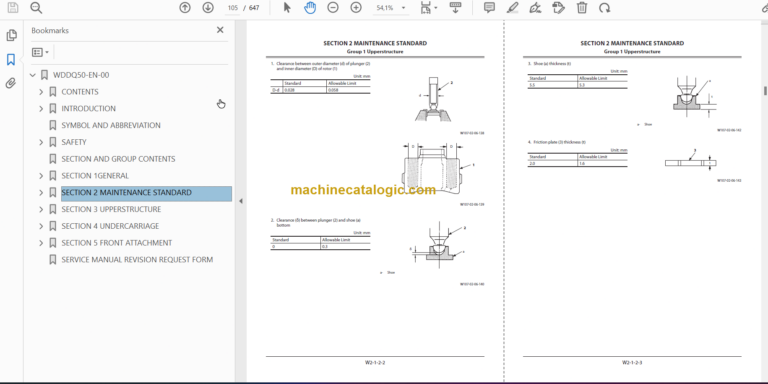Click the scrolling mode read icon

pyautogui.click(x=455, y=7)
